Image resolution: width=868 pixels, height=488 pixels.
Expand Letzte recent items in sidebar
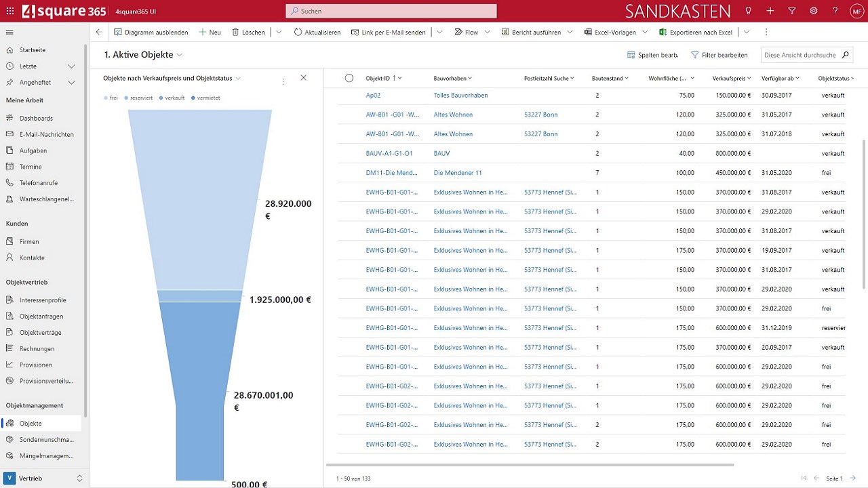[x=71, y=66]
